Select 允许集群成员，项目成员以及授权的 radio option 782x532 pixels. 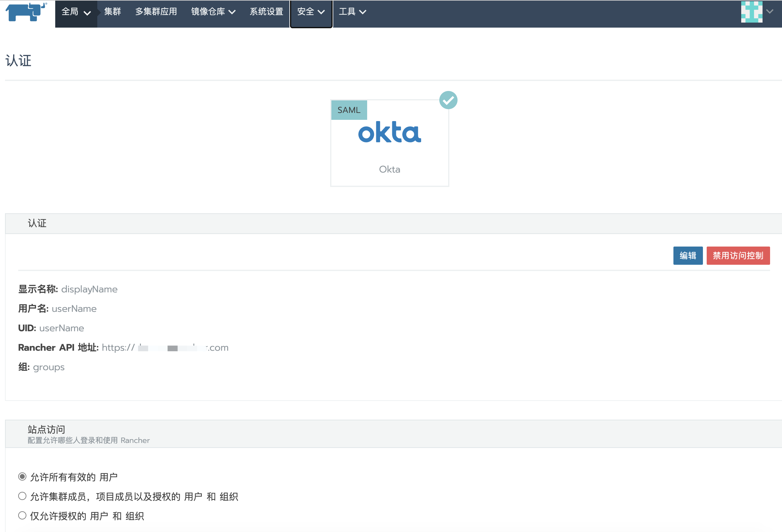coord(22,496)
